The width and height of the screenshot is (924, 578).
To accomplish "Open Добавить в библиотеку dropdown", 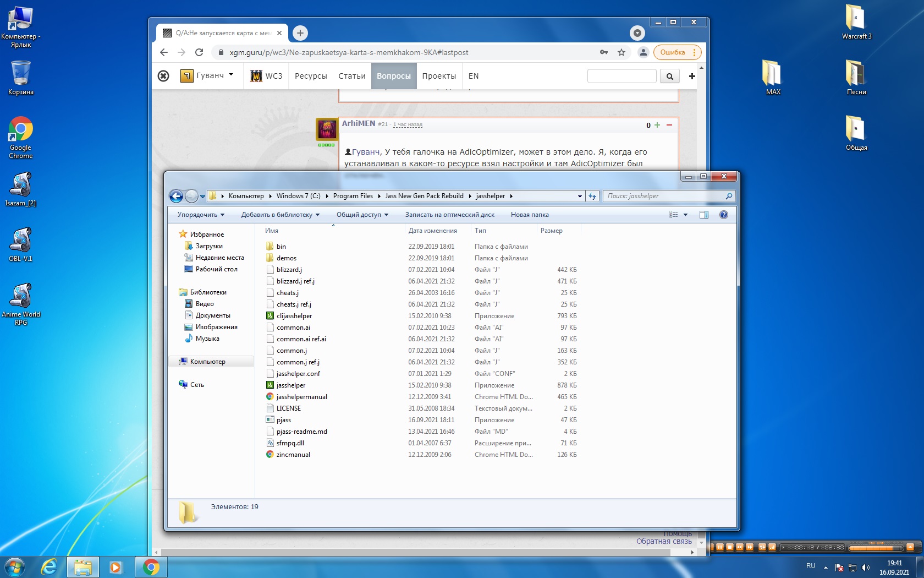I will (x=280, y=215).
